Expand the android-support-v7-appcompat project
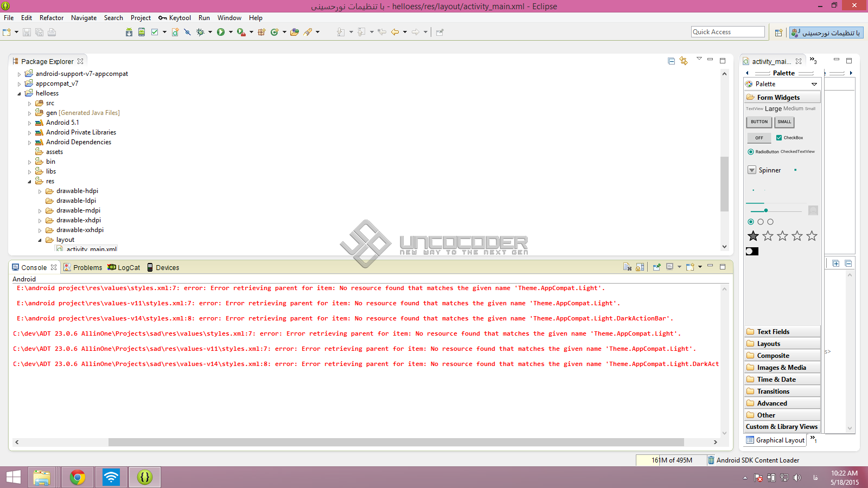Image resolution: width=868 pixels, height=488 pixels. pyautogui.click(x=19, y=74)
